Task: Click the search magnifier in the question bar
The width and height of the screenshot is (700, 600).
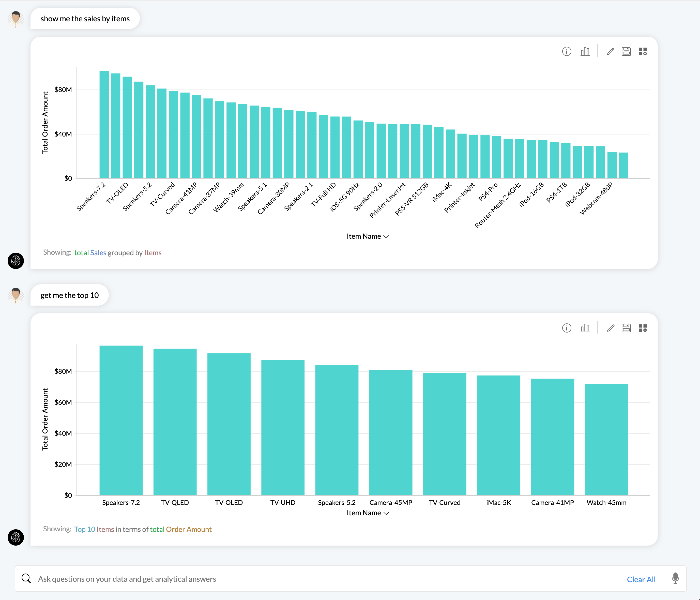Action: 26,578
